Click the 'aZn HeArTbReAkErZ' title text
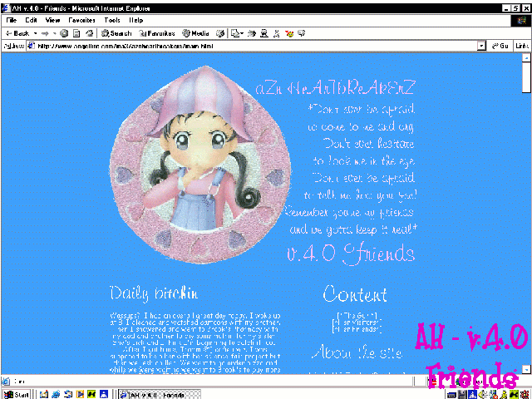Viewport: 532px width, 399px height. [335, 87]
